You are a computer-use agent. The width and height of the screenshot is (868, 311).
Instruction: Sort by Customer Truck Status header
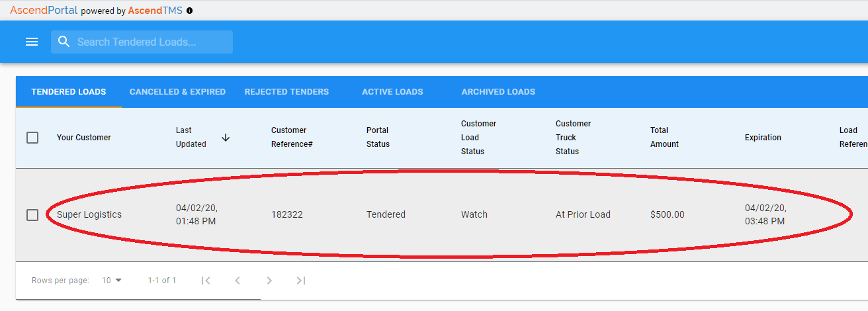(x=573, y=138)
